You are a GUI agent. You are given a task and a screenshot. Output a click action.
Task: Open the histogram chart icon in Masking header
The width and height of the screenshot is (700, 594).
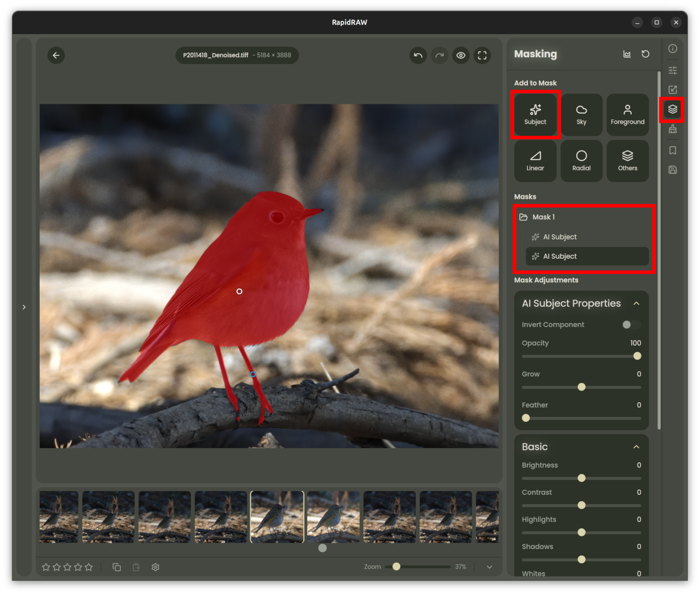click(627, 54)
